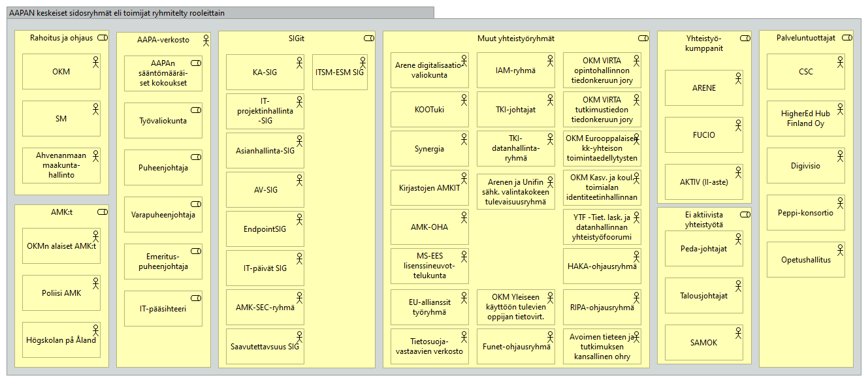Select the ITSM-ESM SIG element
This screenshot has width=868, height=382.
pos(340,72)
